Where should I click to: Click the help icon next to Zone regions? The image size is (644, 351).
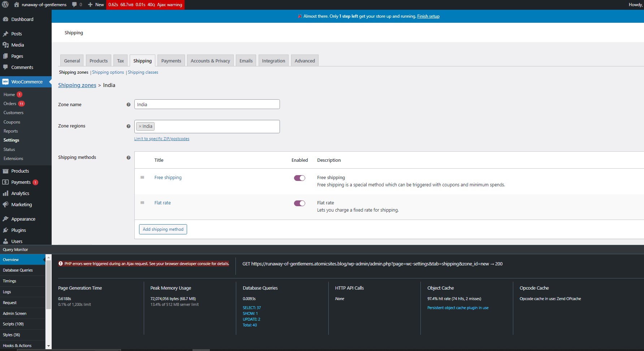128,126
